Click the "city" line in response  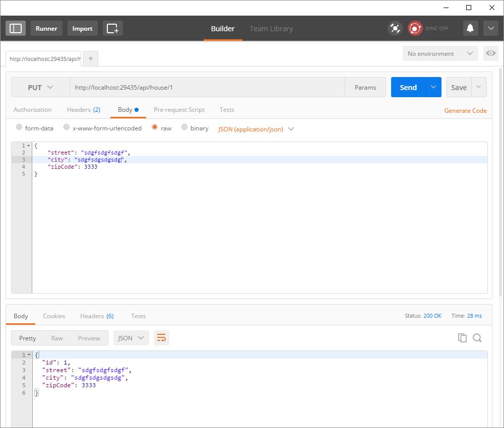pyautogui.click(x=85, y=378)
